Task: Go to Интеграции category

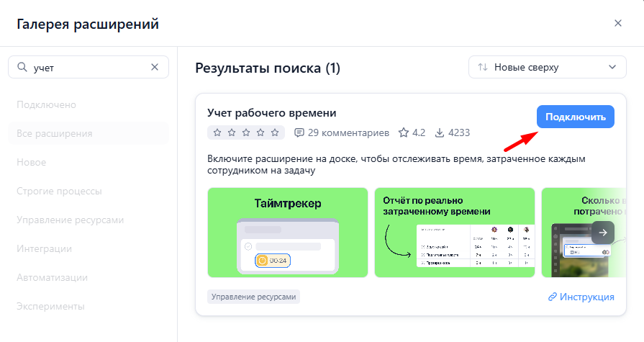Action: 44,248
